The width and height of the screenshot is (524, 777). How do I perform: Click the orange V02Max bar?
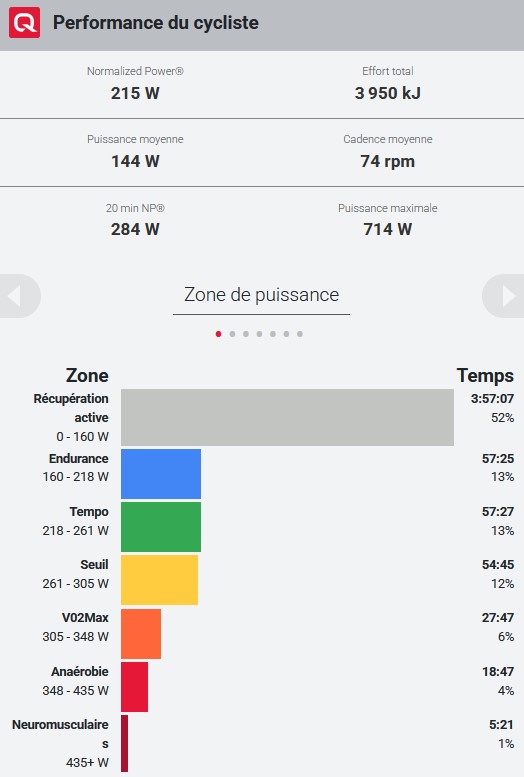click(141, 634)
